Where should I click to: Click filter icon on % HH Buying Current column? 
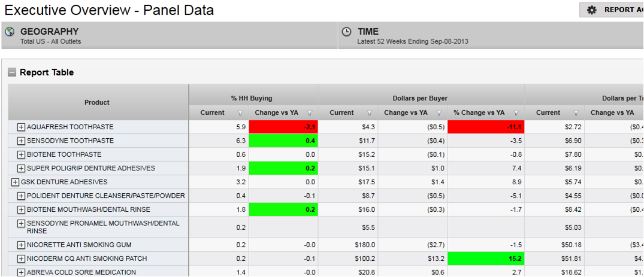coord(240,113)
